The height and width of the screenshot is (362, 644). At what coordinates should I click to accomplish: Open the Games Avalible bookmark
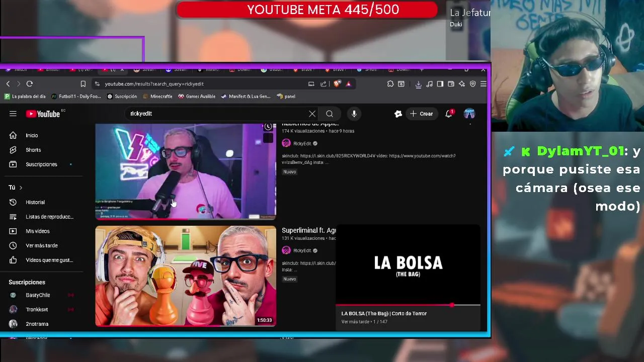pyautogui.click(x=197, y=97)
